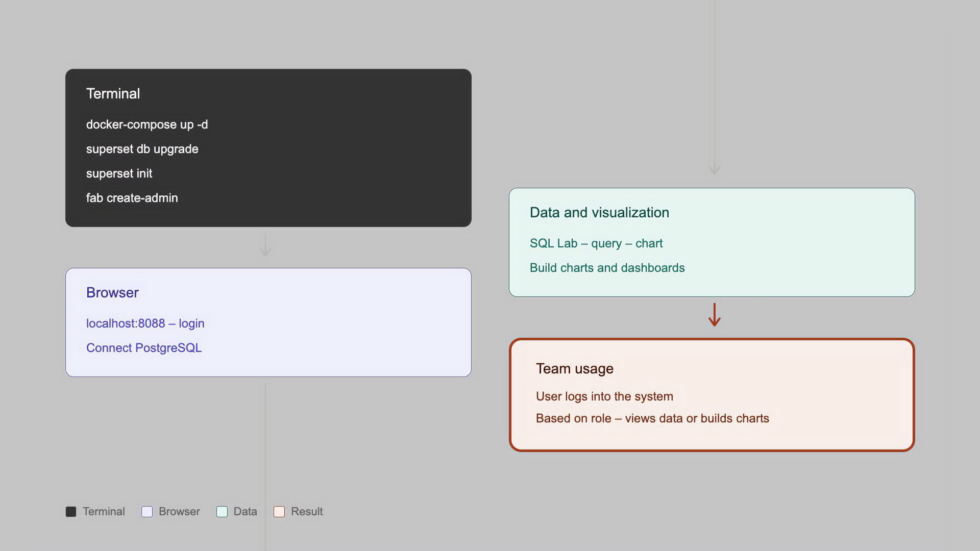Click the black Terminal legend swatch
The image size is (980, 551).
(x=71, y=512)
